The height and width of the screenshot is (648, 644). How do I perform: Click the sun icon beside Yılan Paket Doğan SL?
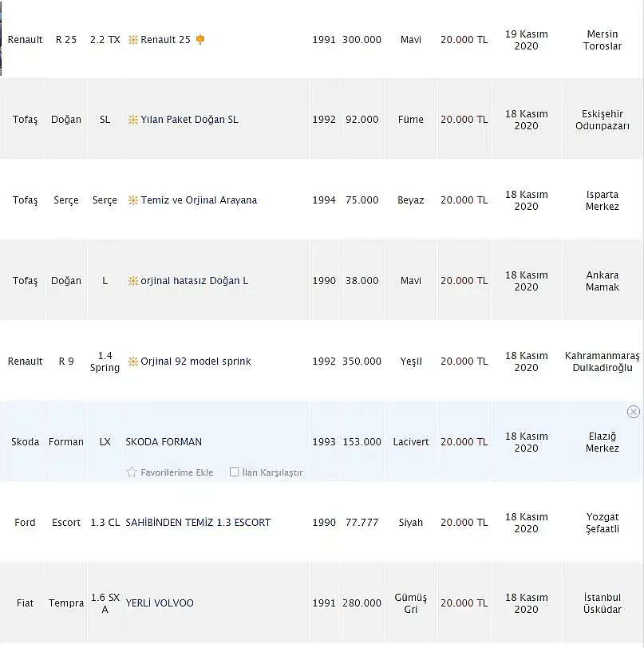(x=132, y=120)
